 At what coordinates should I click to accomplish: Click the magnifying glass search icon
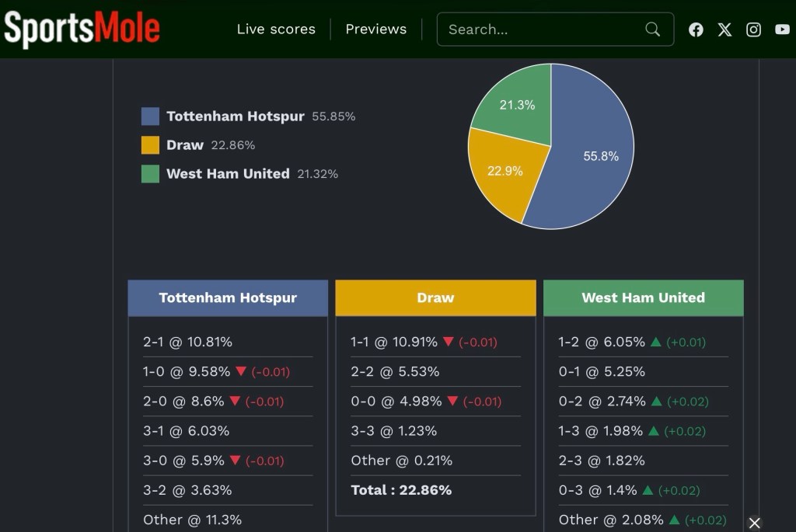point(652,30)
